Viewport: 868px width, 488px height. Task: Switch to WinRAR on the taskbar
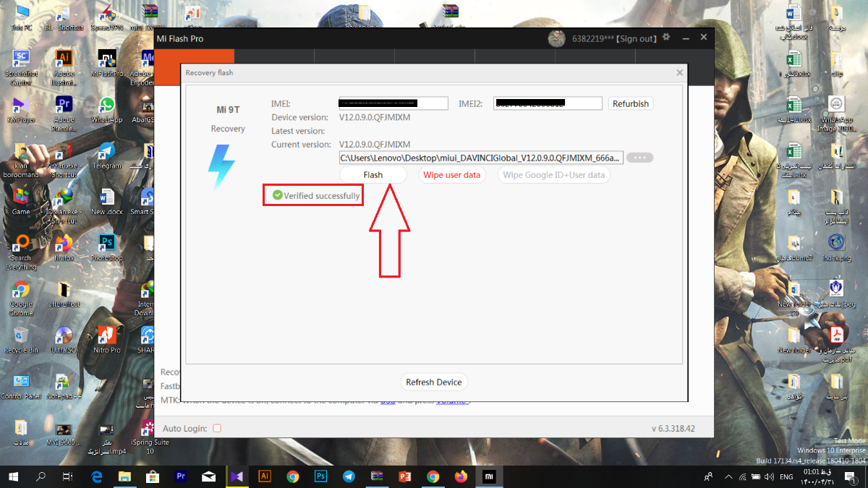[377, 476]
